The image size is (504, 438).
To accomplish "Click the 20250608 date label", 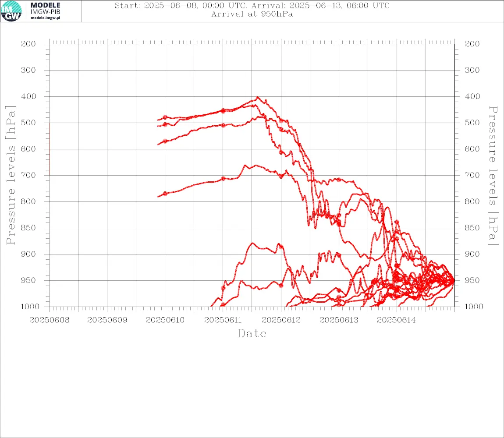I will point(49,320).
